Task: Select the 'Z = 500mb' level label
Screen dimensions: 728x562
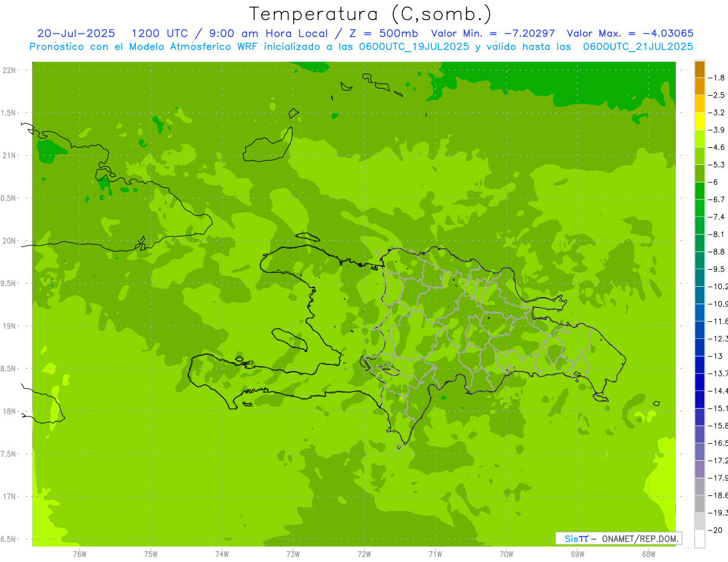Action: (x=381, y=33)
